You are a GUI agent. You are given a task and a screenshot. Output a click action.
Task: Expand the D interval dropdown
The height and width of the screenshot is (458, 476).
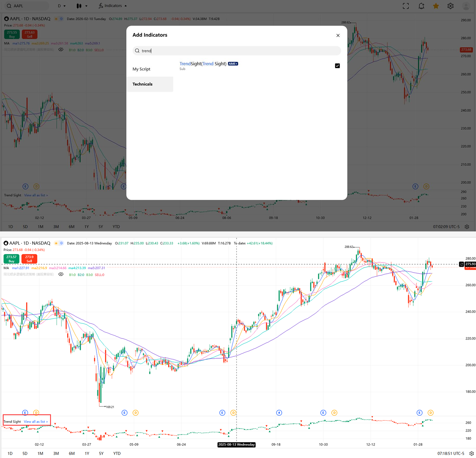pyautogui.click(x=62, y=6)
